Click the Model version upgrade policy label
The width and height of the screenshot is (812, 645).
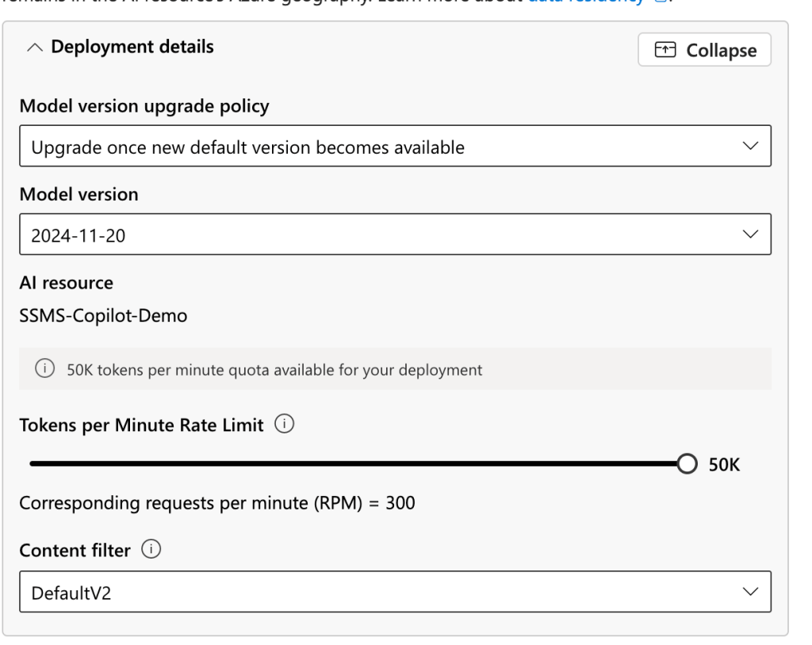[x=144, y=106]
